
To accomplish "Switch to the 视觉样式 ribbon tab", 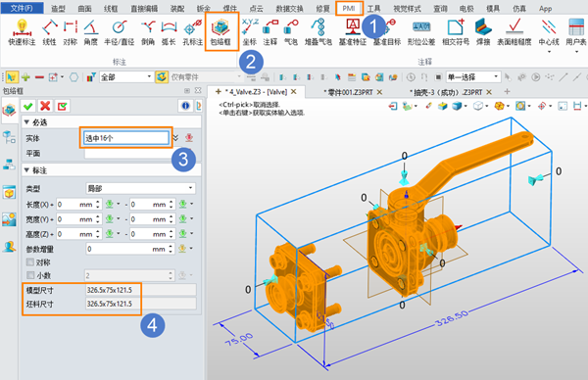I will click(407, 8).
